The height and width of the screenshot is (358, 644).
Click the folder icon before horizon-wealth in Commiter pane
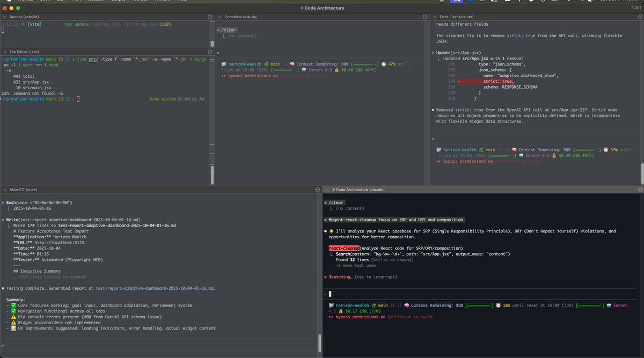pyautogui.click(x=223, y=64)
